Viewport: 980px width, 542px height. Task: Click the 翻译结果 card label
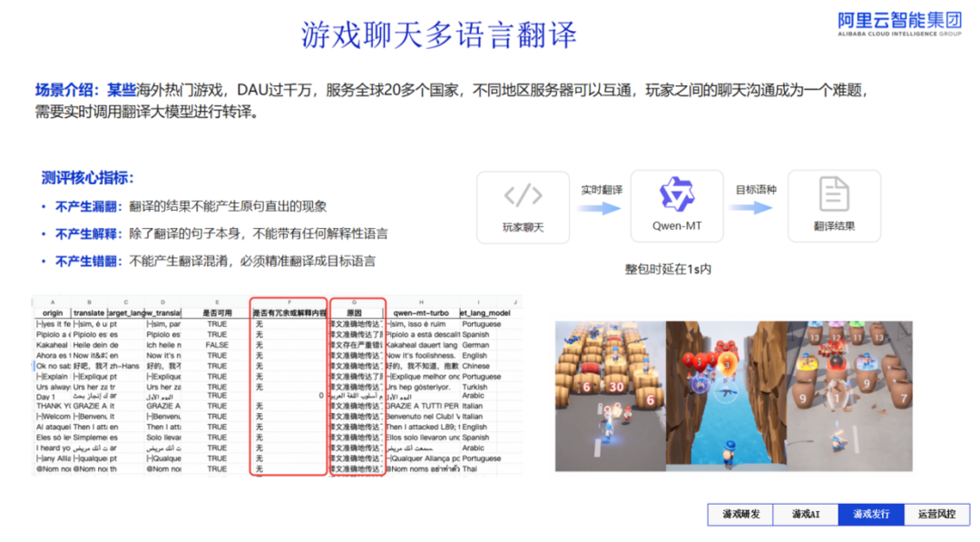click(x=834, y=226)
